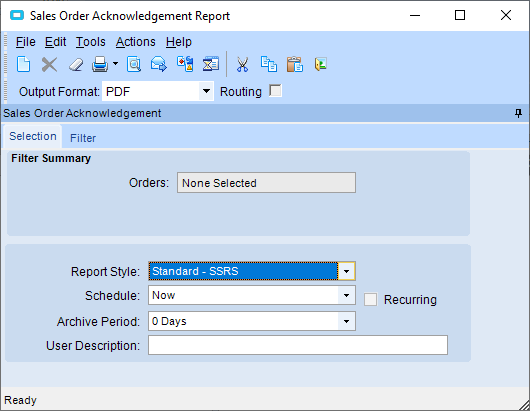Click the Cut scissors icon
Viewport: 530px width, 411px height.
pyautogui.click(x=242, y=64)
